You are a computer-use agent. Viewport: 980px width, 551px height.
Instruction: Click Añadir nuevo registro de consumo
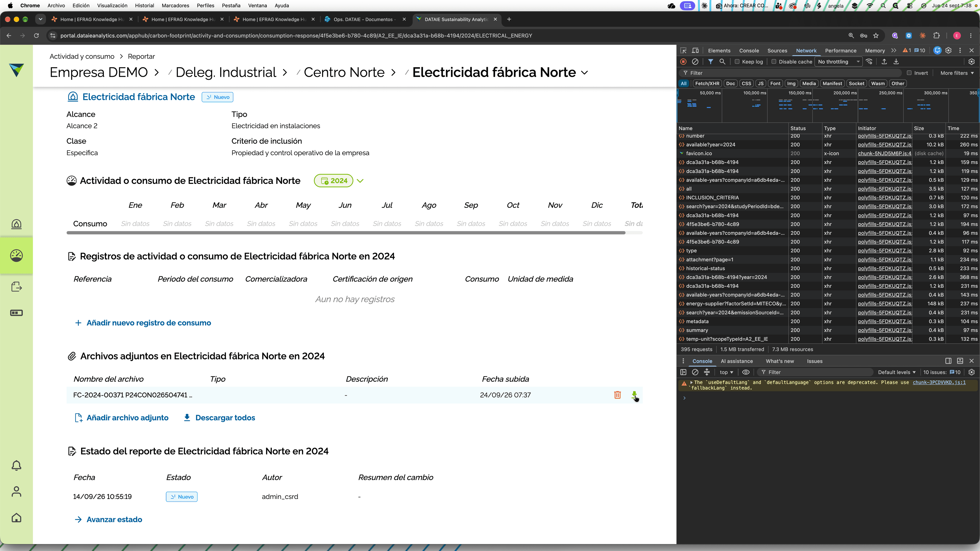(x=143, y=323)
